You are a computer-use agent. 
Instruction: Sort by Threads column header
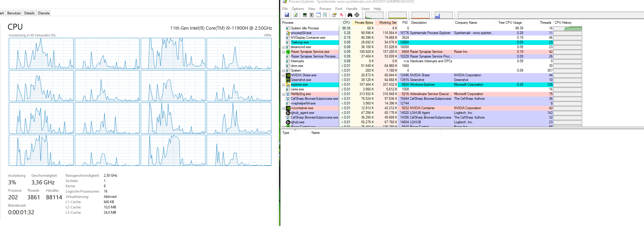[x=538, y=23]
